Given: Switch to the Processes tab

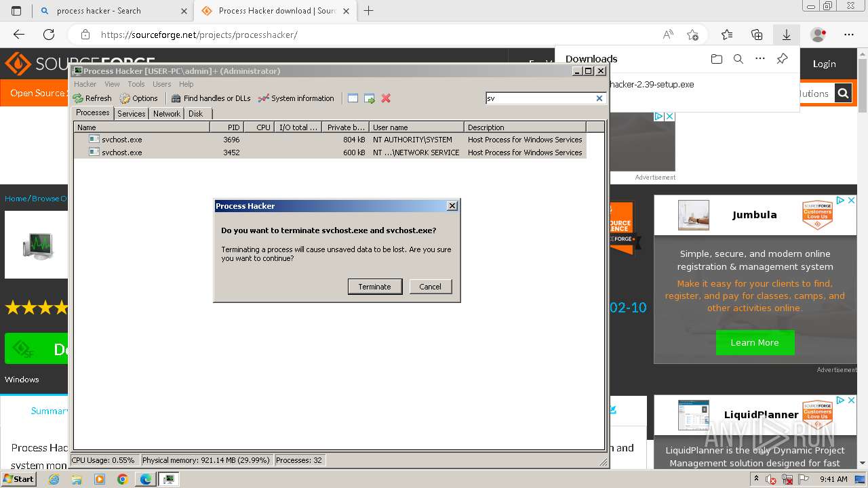Looking at the screenshot, I should (x=93, y=113).
